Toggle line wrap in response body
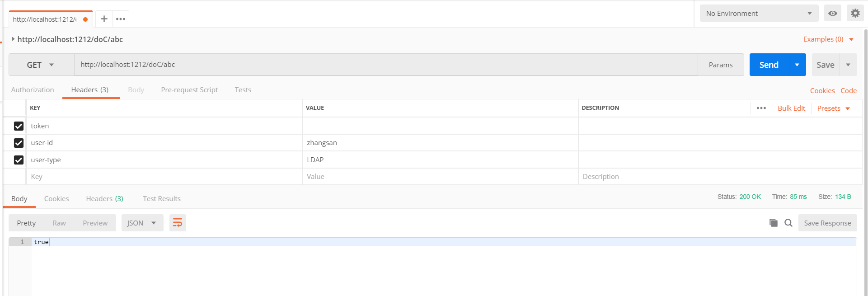Image resolution: width=868 pixels, height=296 pixels. pos(178,223)
